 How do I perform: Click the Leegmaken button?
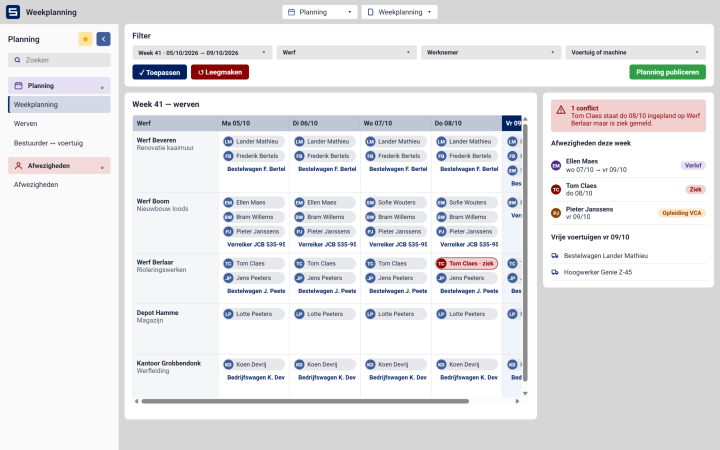220,72
